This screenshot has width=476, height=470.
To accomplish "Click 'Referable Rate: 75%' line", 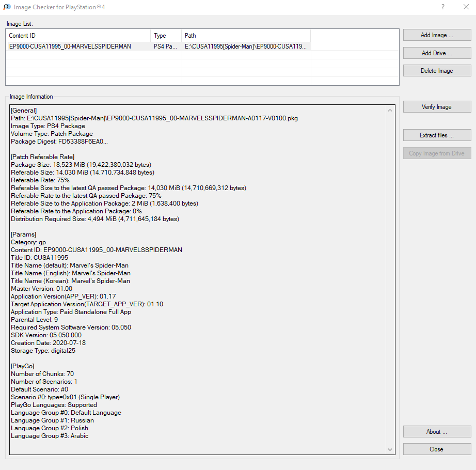I will tap(40, 180).
